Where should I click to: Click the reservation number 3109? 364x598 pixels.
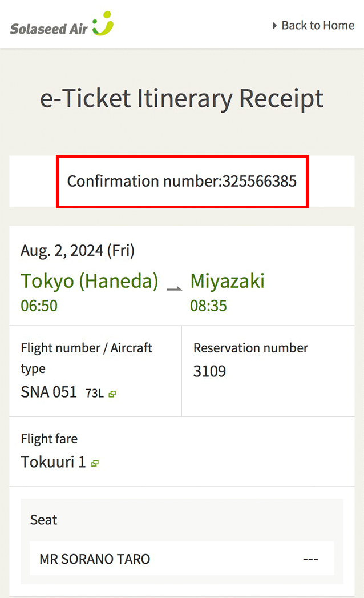[209, 371]
